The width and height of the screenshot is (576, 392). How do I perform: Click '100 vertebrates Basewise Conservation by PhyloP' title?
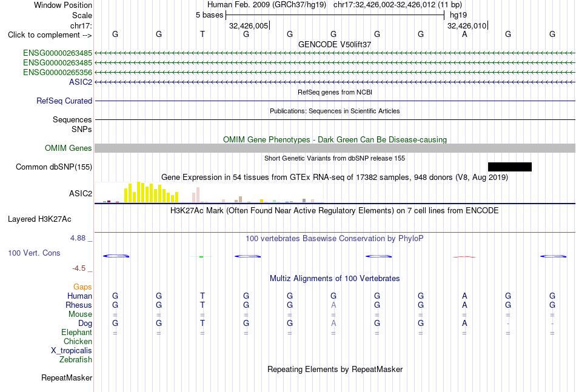pos(335,239)
